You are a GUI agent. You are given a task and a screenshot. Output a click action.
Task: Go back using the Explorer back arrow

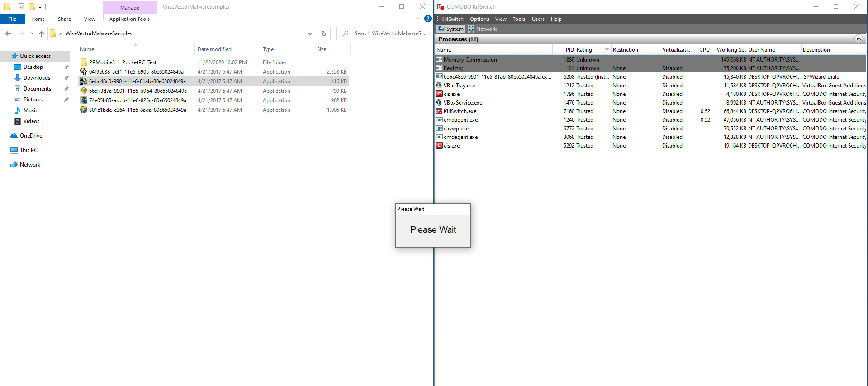[8, 33]
